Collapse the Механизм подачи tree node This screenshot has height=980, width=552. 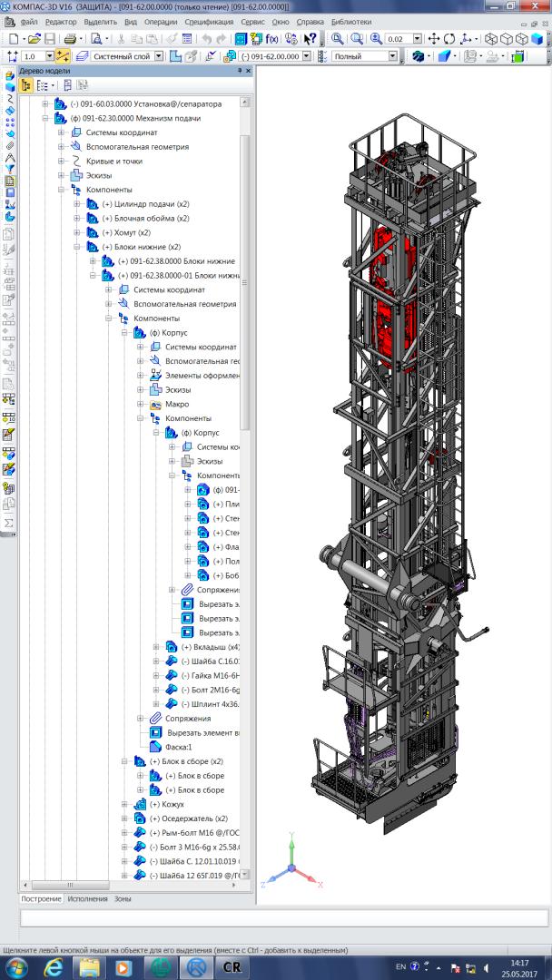pos(46,118)
